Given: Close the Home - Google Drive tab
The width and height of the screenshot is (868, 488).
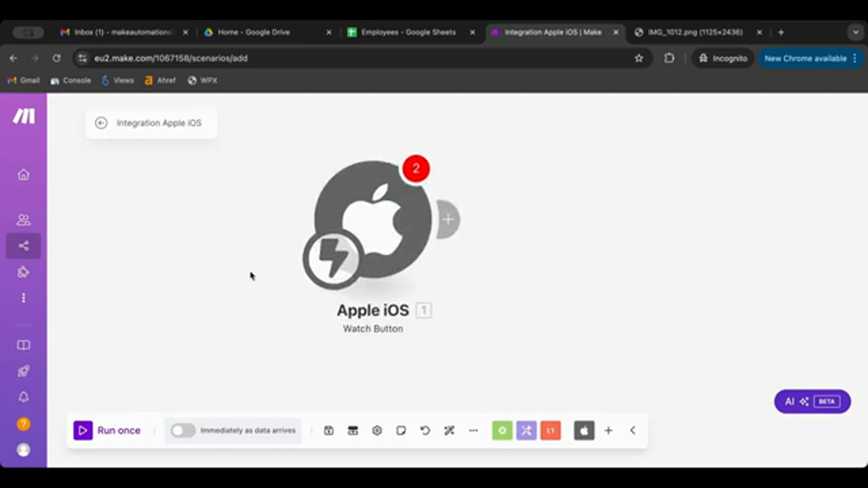Looking at the screenshot, I should pyautogui.click(x=329, y=32).
